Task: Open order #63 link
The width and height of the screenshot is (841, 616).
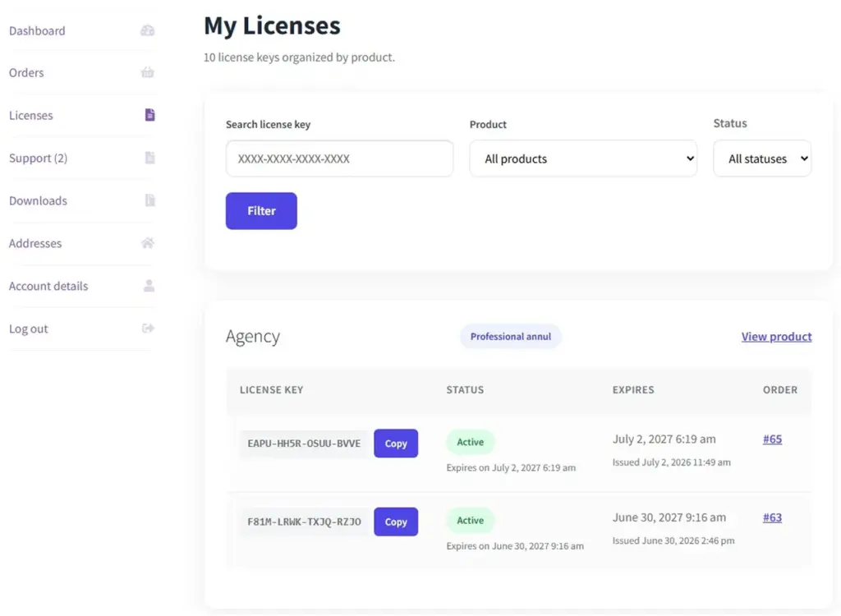Action: 772,517
